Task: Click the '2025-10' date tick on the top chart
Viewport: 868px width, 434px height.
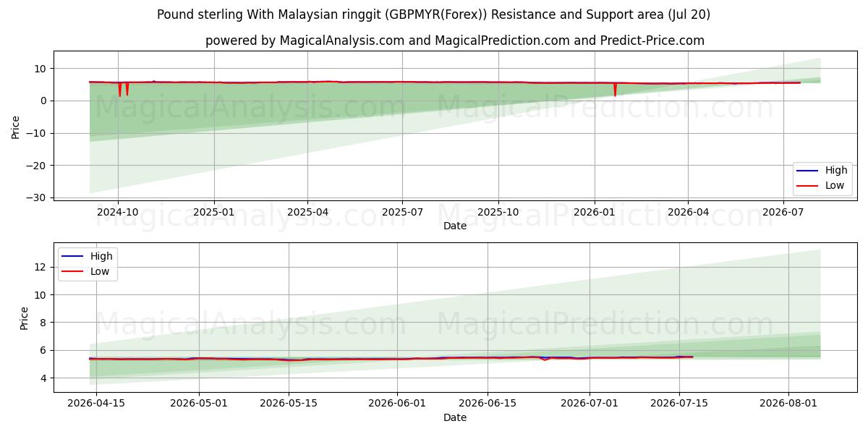Action: click(498, 212)
